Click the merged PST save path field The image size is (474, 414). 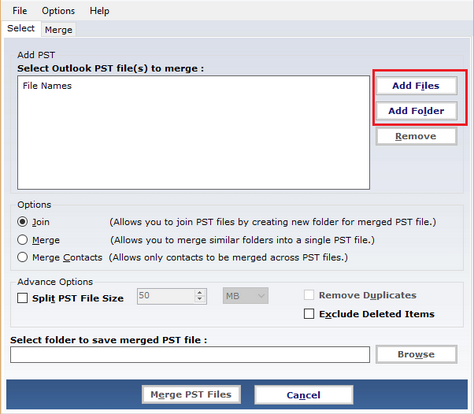(x=190, y=354)
